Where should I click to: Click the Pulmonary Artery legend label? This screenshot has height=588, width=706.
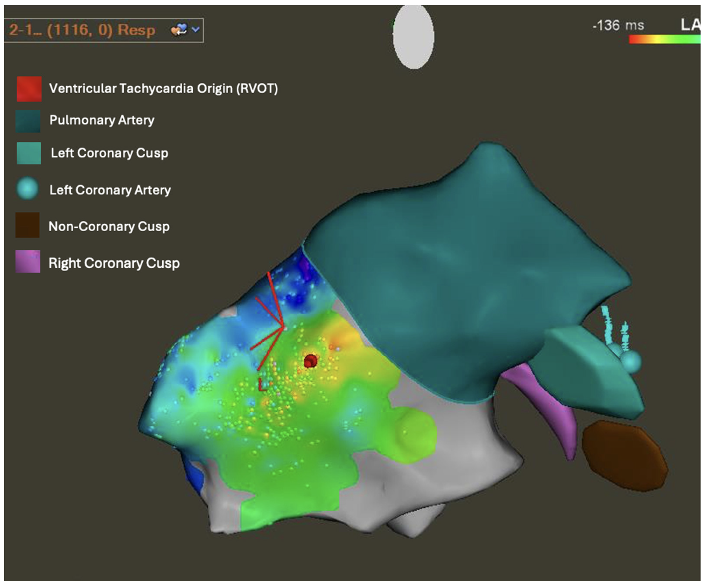[x=102, y=120]
